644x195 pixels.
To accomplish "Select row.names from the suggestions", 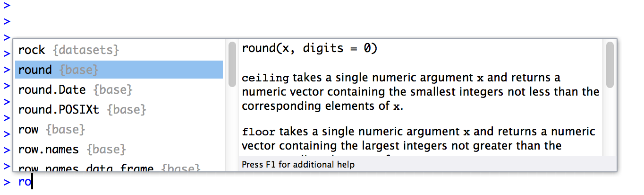I will coord(49,149).
